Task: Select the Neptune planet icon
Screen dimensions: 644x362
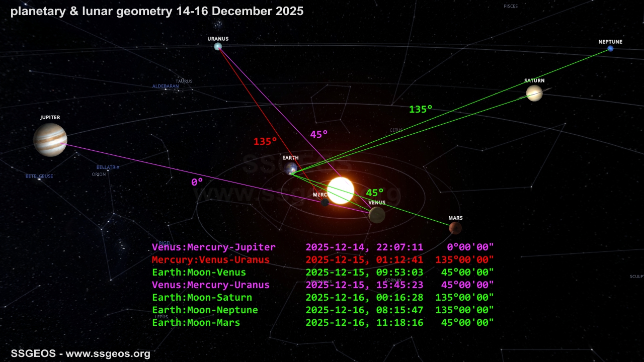Action: coord(610,49)
